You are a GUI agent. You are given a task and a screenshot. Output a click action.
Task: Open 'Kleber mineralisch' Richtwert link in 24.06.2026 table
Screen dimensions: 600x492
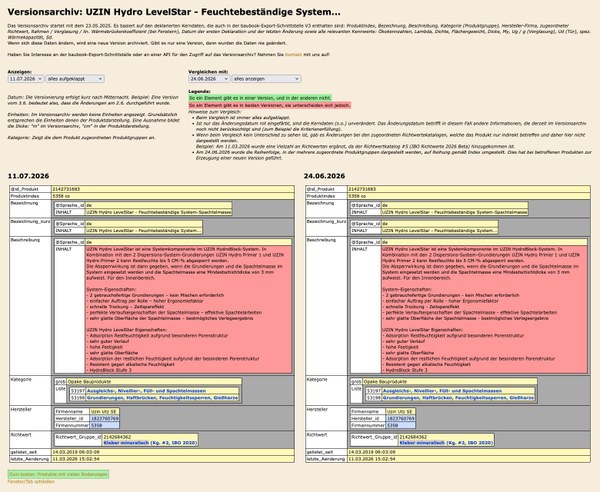446,443
